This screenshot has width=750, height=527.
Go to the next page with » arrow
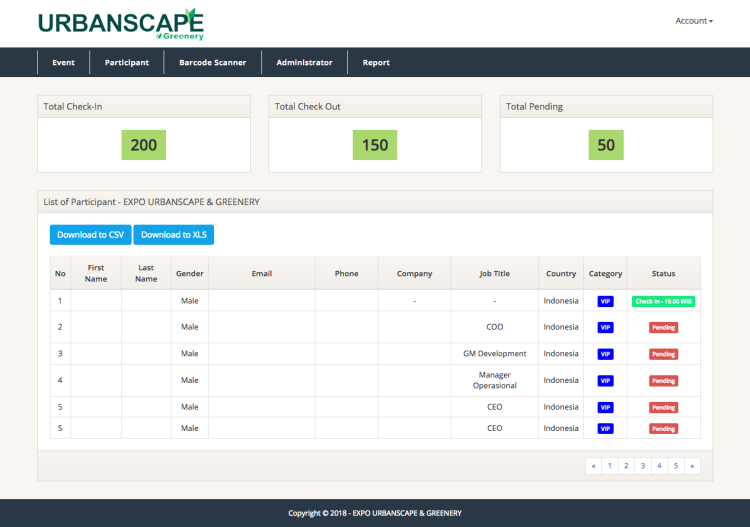tap(691, 466)
